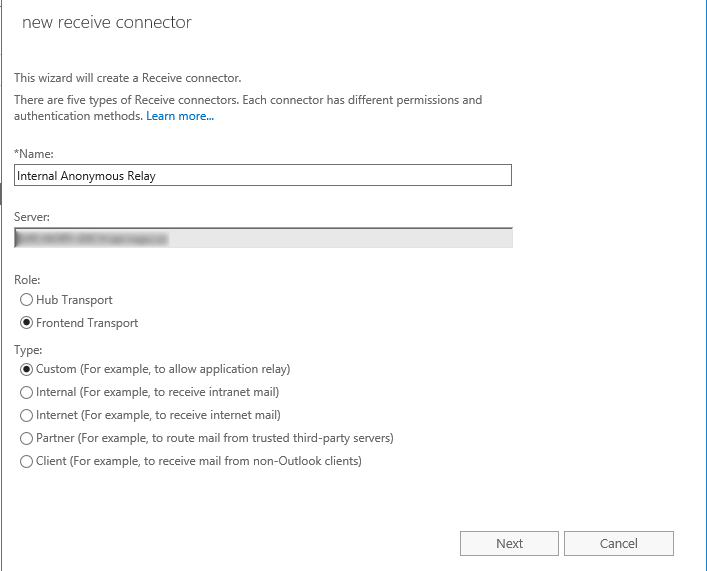Click the 'There are five types' paragraph
This screenshot has width=707, height=571.
[248, 108]
